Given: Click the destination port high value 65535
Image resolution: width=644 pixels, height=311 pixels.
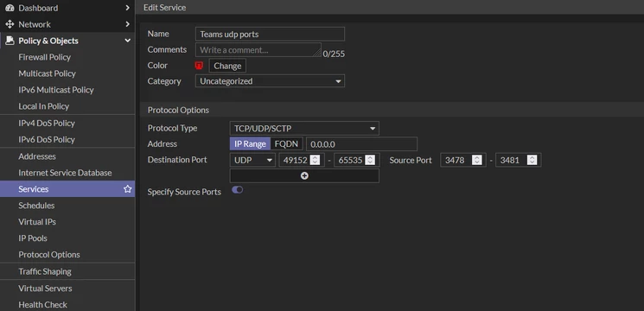Looking at the screenshot, I should point(350,160).
